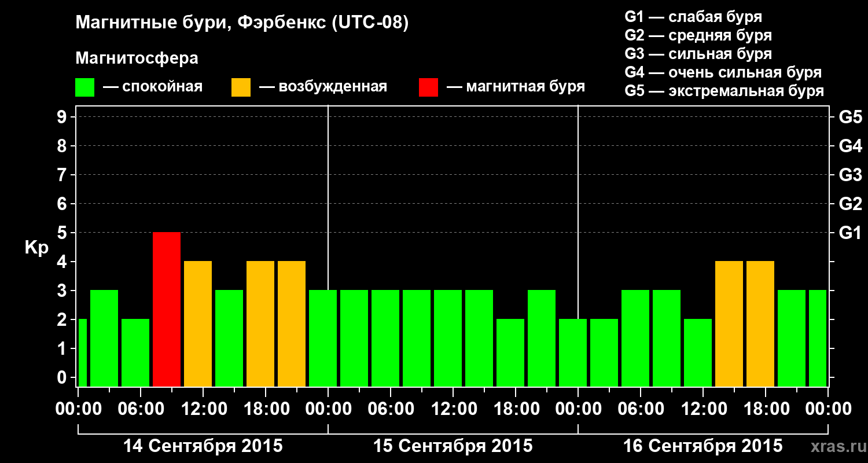Click the Kp 2 bar above 12:00 on 16 September
Viewport: 868px width, 463px height.
[698, 353]
